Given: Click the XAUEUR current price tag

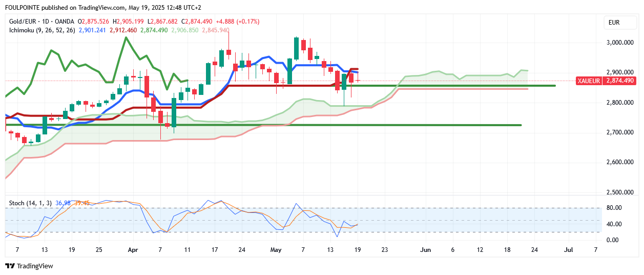Looking at the screenshot, I should click(x=606, y=81).
